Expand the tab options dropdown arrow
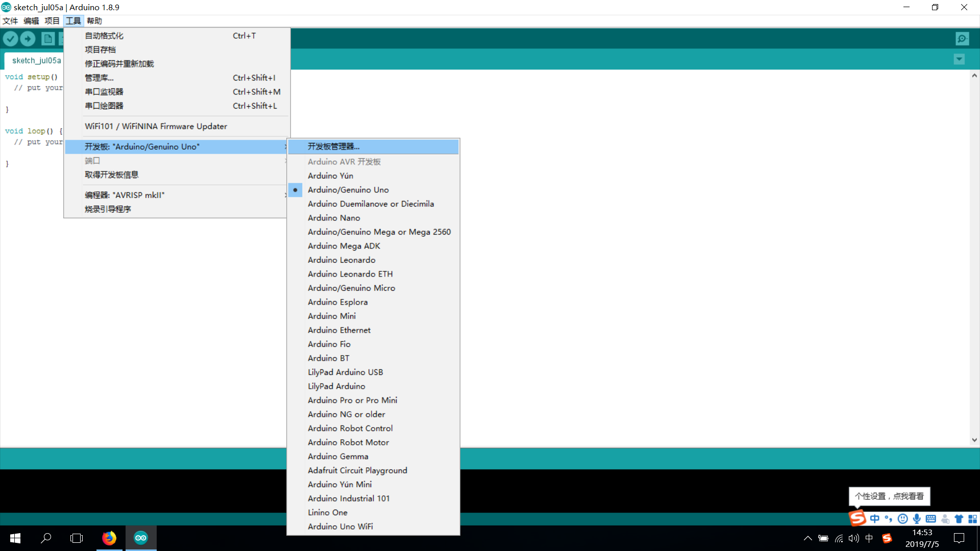 tap(959, 59)
